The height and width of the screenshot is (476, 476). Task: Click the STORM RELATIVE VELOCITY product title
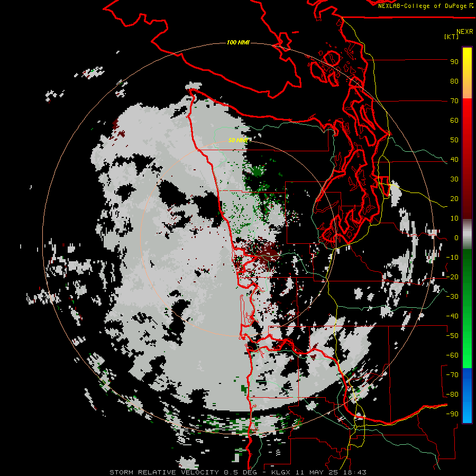[x=164, y=472]
